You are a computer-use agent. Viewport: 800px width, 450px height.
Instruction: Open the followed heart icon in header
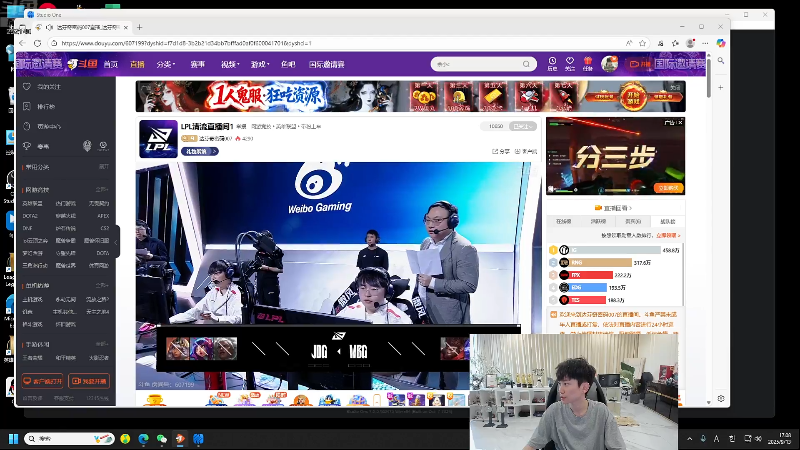point(570,63)
